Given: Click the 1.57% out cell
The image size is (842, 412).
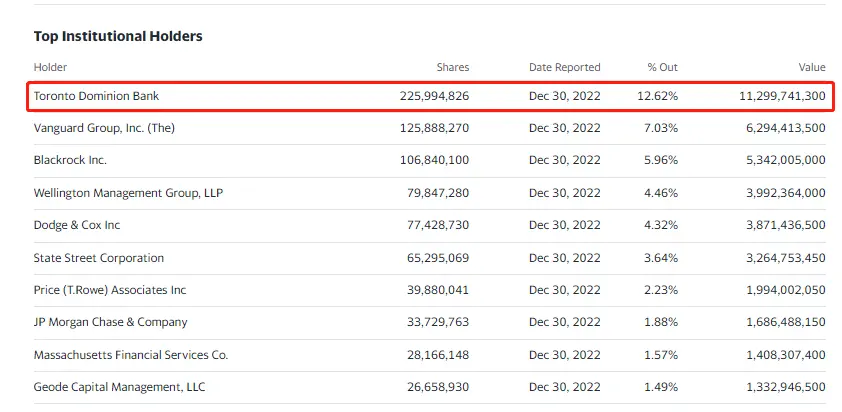Looking at the screenshot, I should 661,355.
